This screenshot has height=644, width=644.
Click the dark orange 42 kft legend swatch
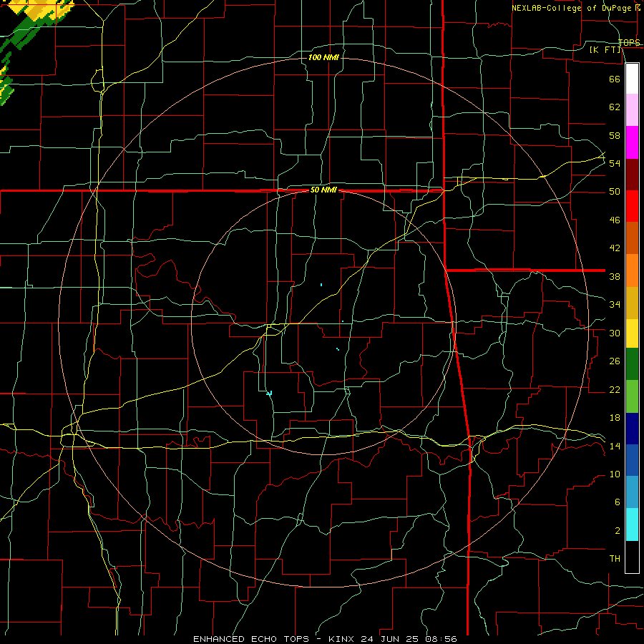632,238
